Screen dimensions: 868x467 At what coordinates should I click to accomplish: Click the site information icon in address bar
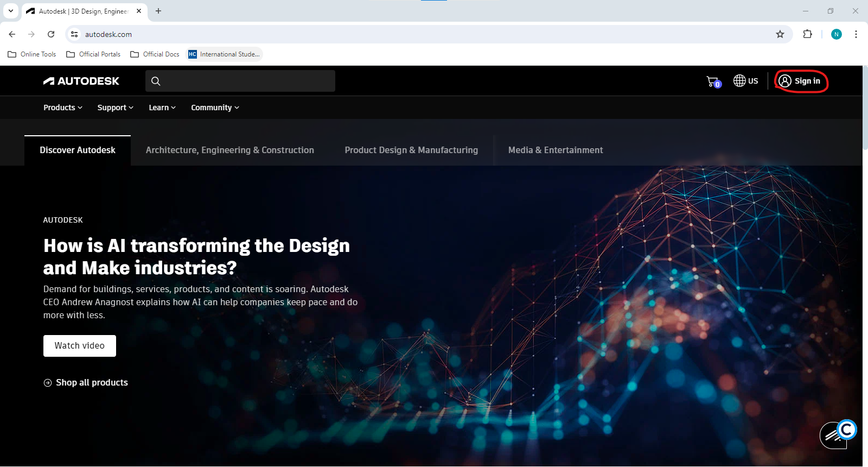click(74, 34)
